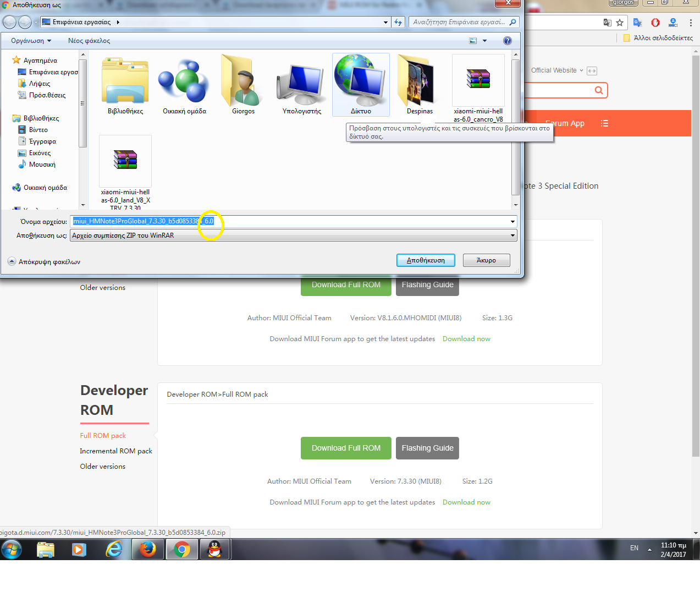700x608 pixels.
Task: Switch to Chrome in the taskbar
Action: pyautogui.click(x=181, y=549)
